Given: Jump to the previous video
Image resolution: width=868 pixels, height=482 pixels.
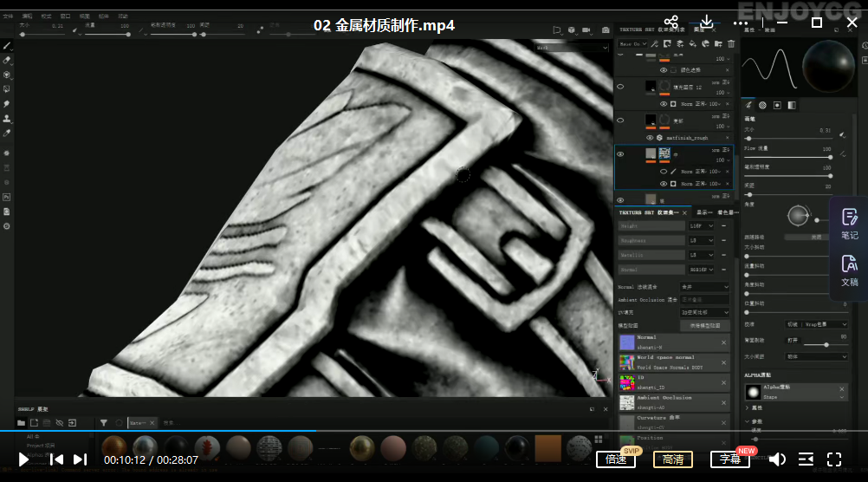Looking at the screenshot, I should (55, 459).
